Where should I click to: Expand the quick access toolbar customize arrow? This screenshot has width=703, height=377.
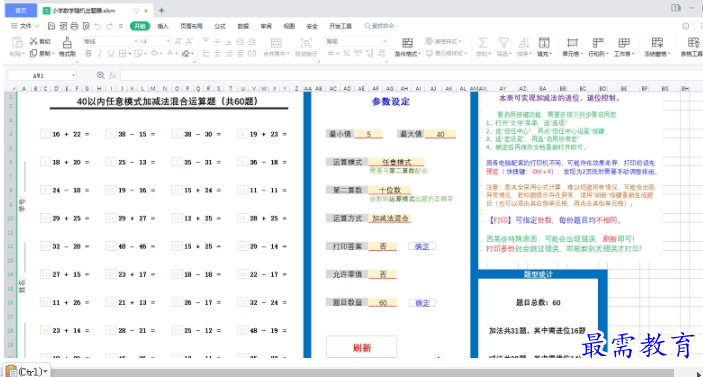(x=121, y=26)
